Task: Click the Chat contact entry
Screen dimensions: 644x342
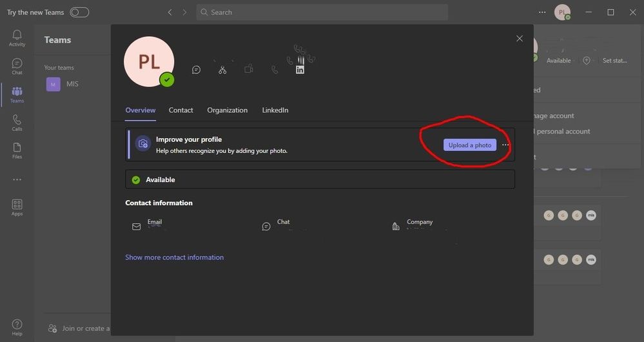Action: pos(278,225)
